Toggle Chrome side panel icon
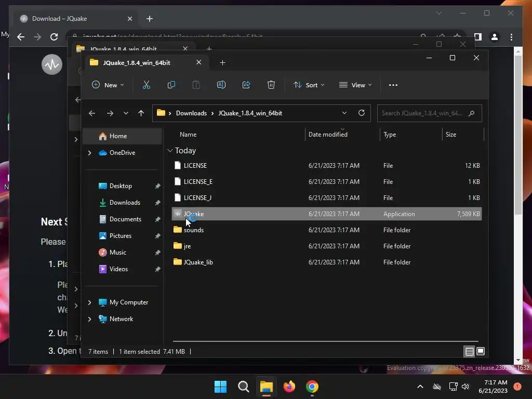Screen dimensions: 532x399 [478, 37]
